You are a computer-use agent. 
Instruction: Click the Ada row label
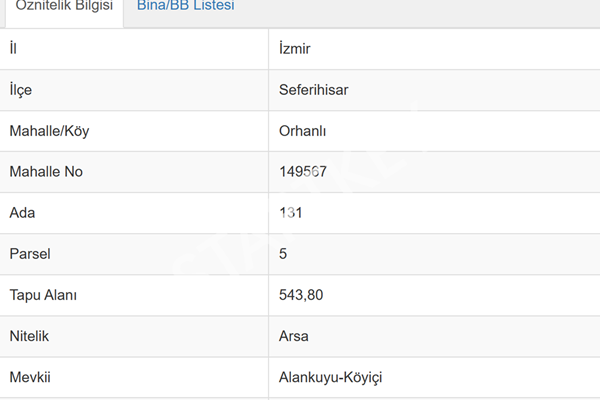(x=22, y=213)
